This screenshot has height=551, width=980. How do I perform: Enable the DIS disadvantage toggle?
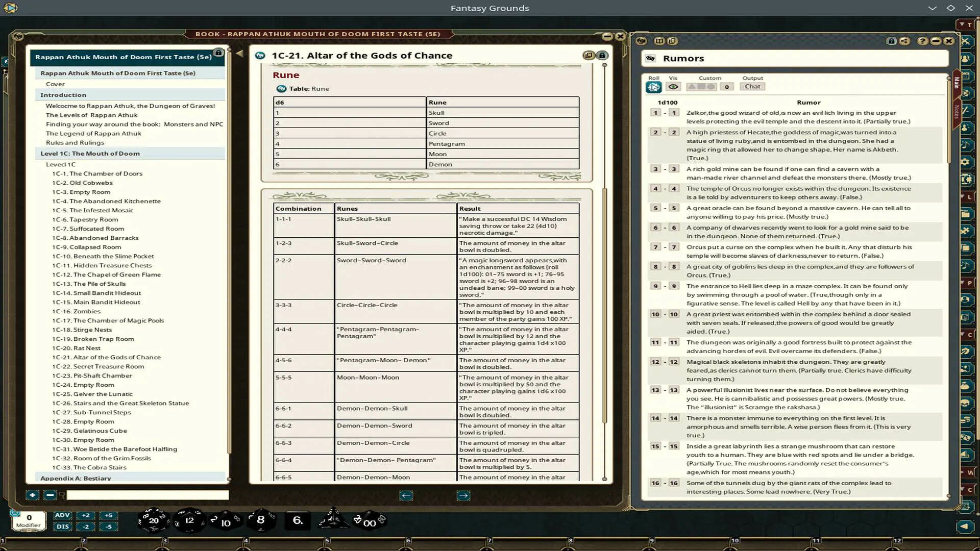click(x=62, y=526)
